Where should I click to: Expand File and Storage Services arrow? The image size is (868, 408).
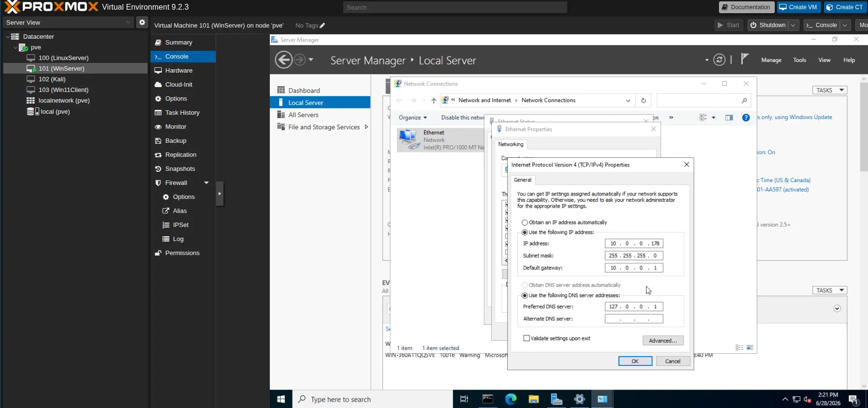coord(367,127)
